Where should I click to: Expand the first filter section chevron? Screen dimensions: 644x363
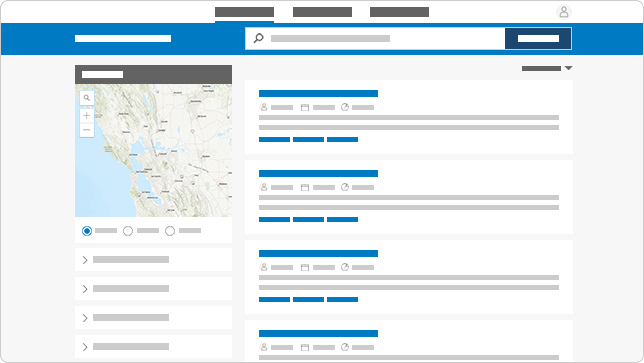click(x=85, y=260)
